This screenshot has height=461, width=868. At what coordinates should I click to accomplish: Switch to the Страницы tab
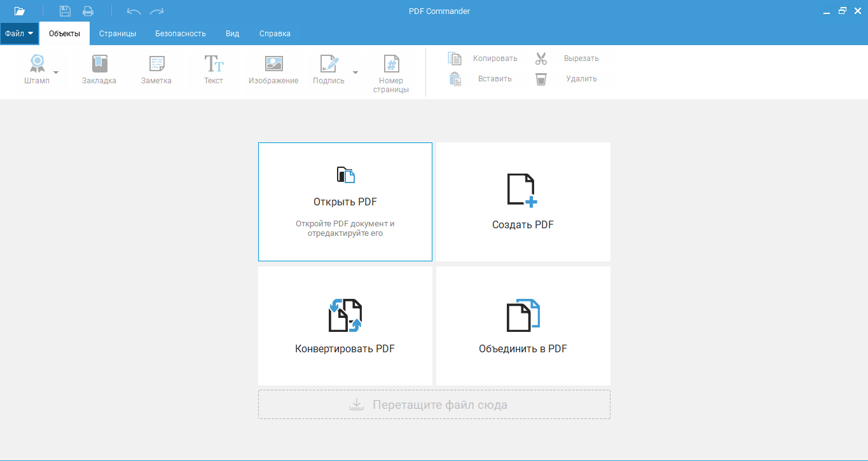click(118, 34)
